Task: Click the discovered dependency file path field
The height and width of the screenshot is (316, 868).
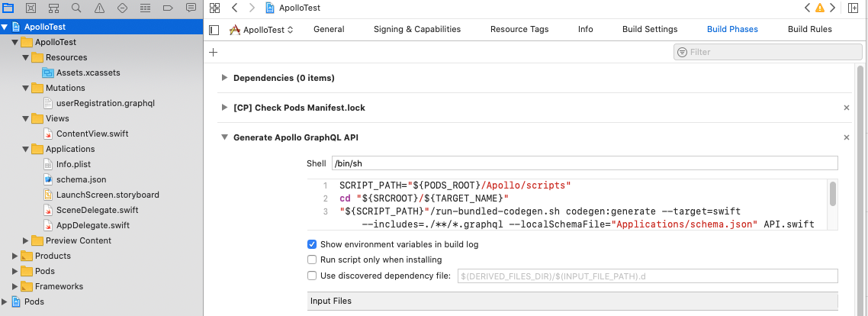Action: pos(647,276)
